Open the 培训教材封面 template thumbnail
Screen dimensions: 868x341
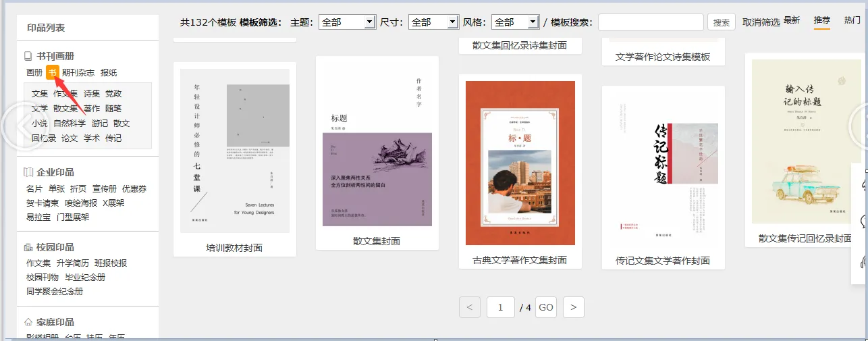(x=235, y=151)
